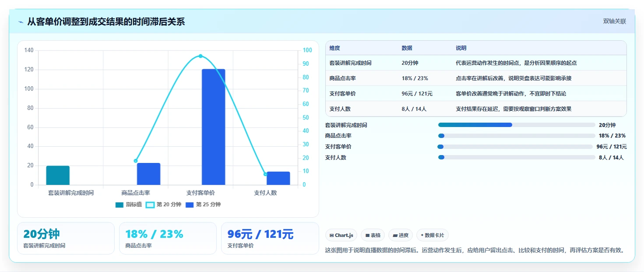This screenshot has height=272, width=644.
Task: Click the Chart.js tag chip
Action: [x=341, y=235]
